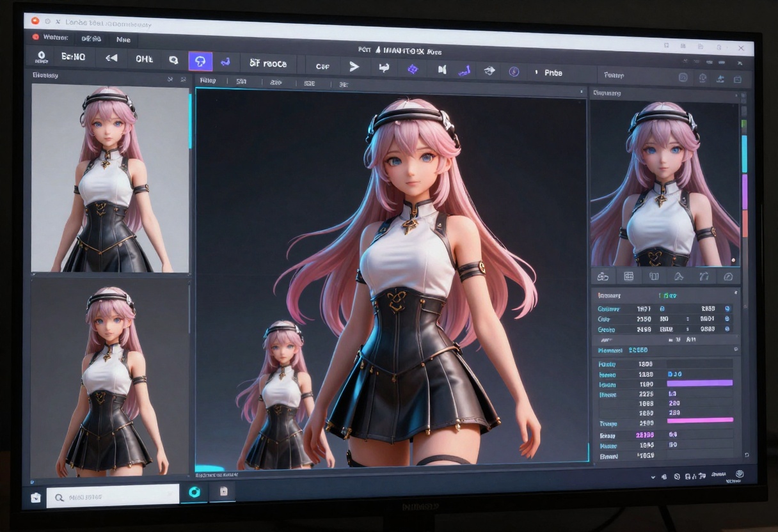Click the upload-arrow icon near the Feeery label
Viewport: 778px width, 532px height.
point(720,79)
